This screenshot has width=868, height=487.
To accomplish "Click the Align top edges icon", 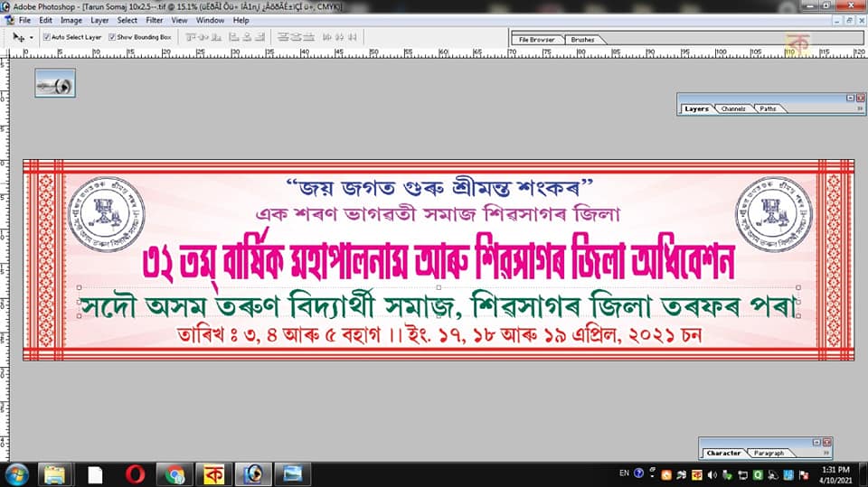I will (191, 37).
